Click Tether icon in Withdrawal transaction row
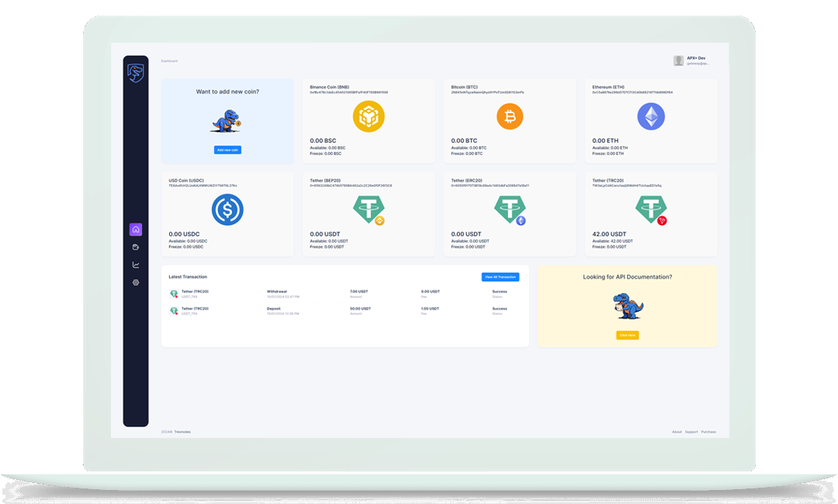 pos(174,294)
